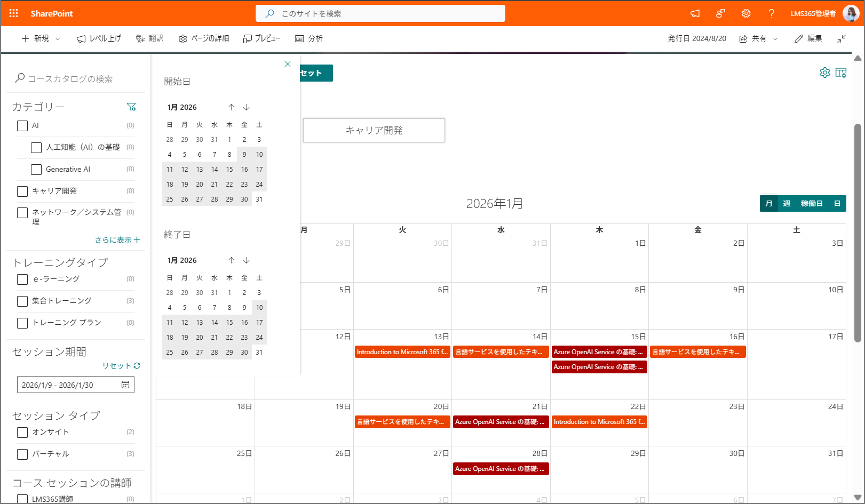The image size is (865, 504).
Task: Expand more categories with さらに表示＋
Action: click(x=117, y=240)
